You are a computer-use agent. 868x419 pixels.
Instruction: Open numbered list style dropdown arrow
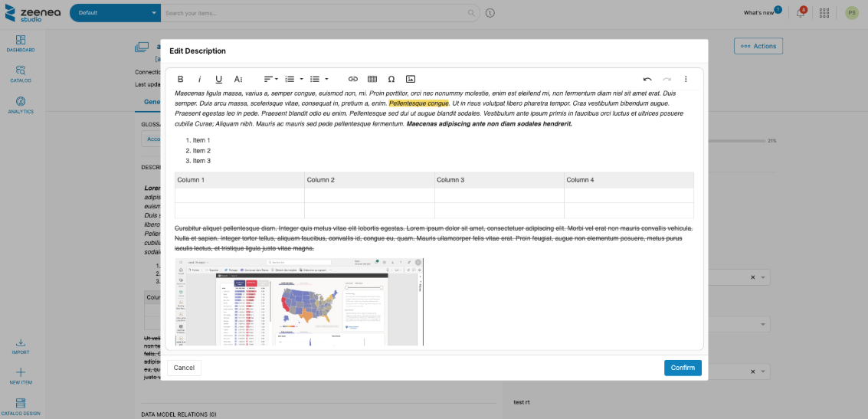301,79
